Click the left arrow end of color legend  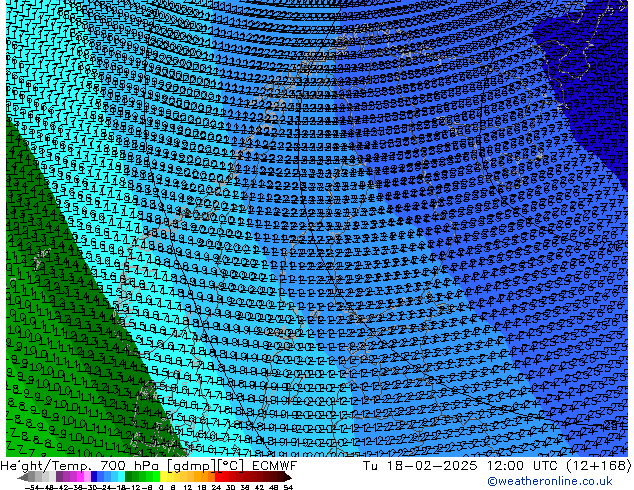23,477
